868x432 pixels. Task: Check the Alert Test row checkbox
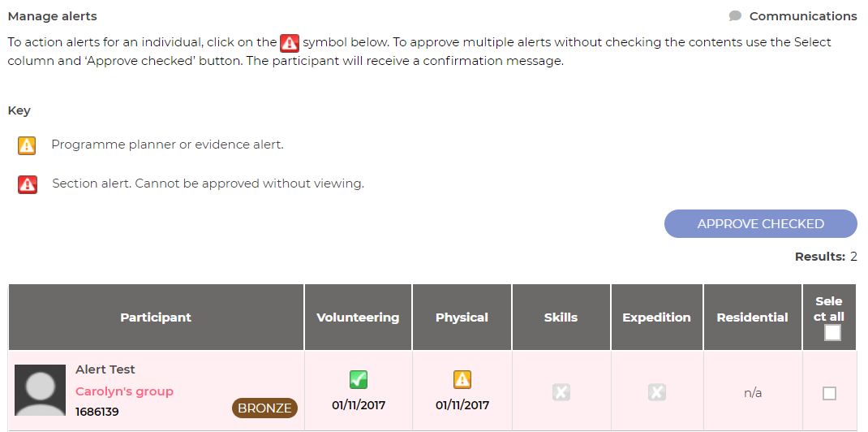829,393
